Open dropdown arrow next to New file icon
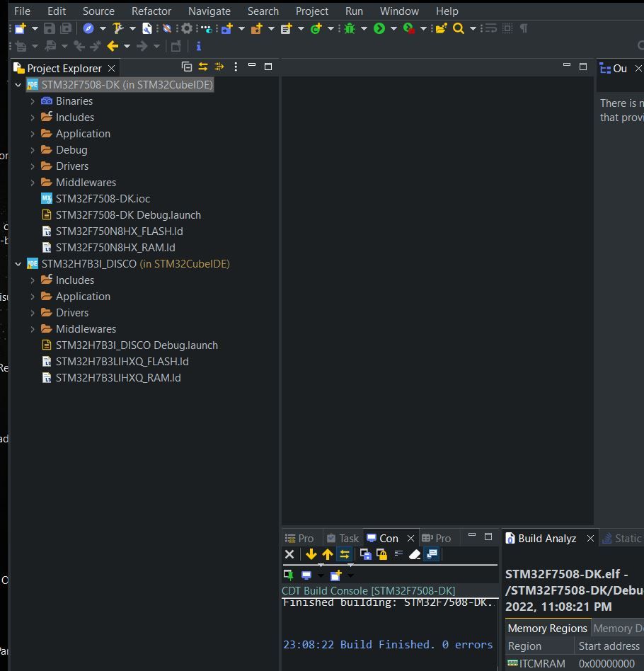Image resolution: width=644 pixels, height=671 pixels. [35, 29]
